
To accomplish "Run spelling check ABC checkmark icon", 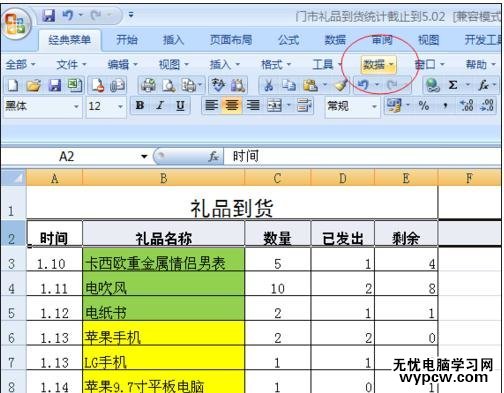I will tap(218, 86).
